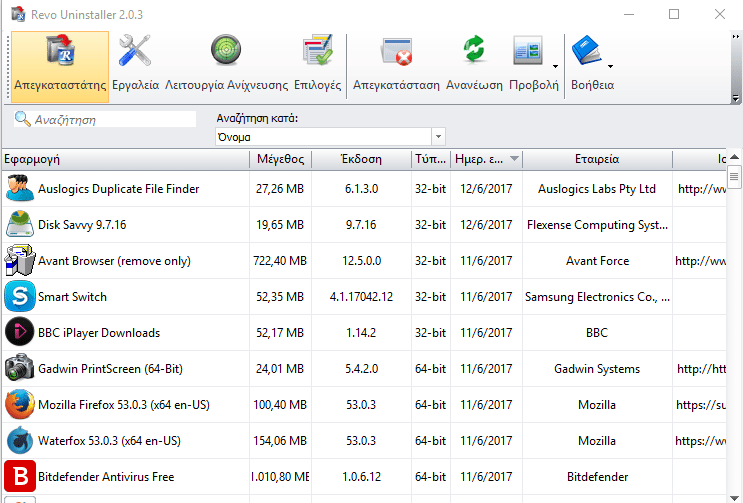Screen dimensions: 743x503
Task: Click the scroll up arrow of list
Action: click(x=734, y=157)
